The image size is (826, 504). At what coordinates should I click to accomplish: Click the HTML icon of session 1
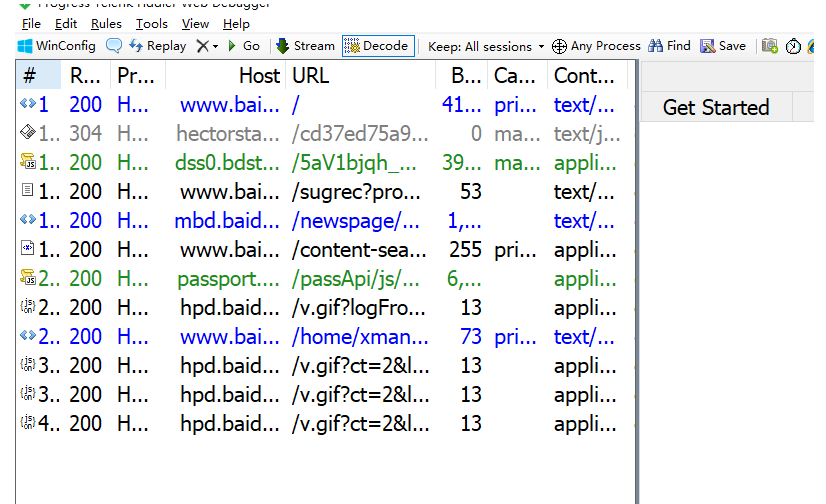[27, 103]
